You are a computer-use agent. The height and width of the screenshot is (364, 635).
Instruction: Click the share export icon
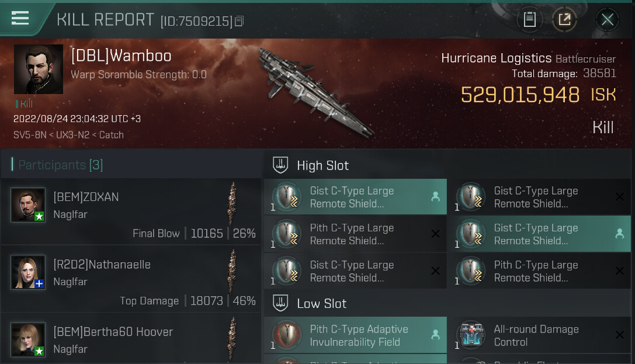coord(564,19)
